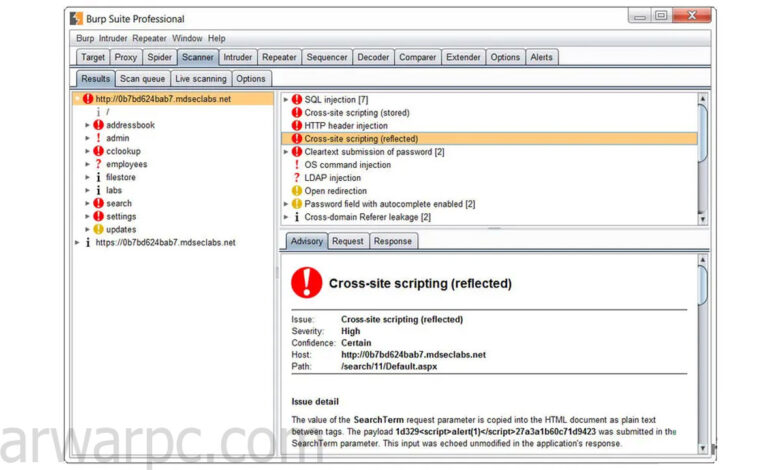Open the Scanner Options sub-tab
The image size is (780, 470).
click(251, 79)
